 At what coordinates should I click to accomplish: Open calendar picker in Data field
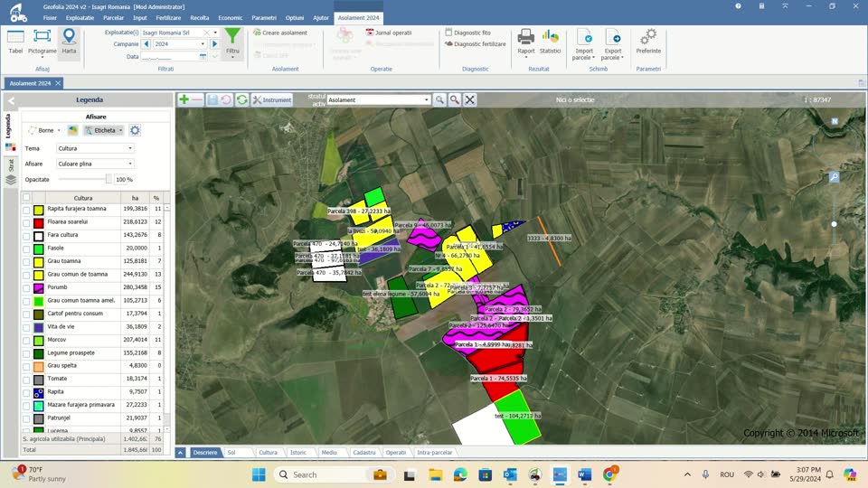(x=203, y=56)
